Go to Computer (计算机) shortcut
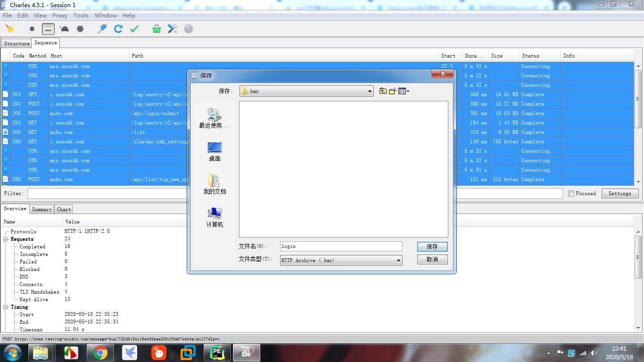The image size is (644, 362). [215, 217]
